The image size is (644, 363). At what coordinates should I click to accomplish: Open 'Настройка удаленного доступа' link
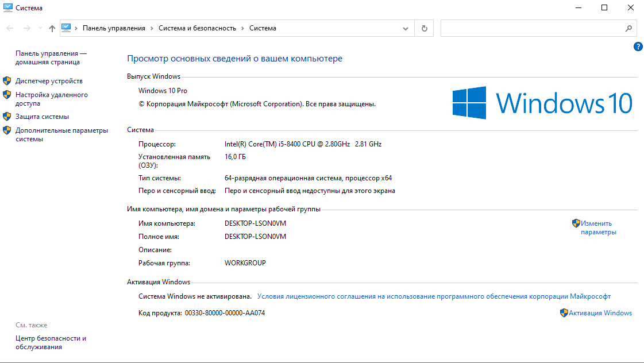pyautogui.click(x=51, y=99)
